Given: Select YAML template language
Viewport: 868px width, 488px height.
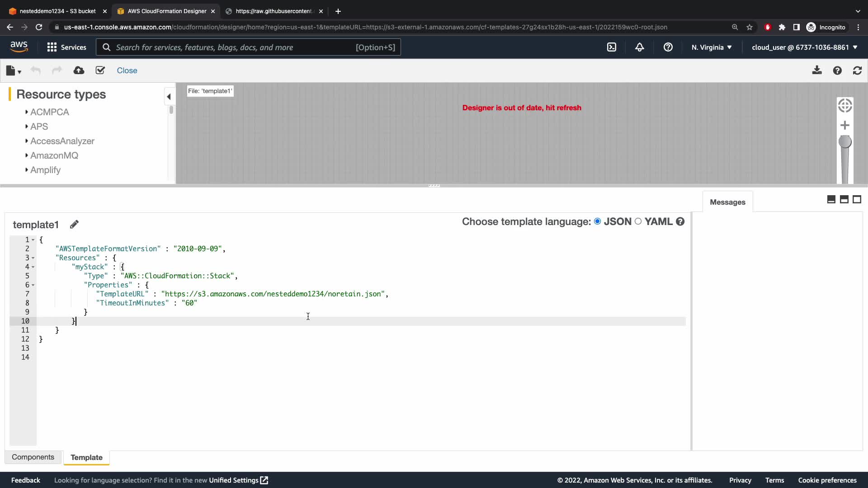Looking at the screenshot, I should pyautogui.click(x=638, y=221).
